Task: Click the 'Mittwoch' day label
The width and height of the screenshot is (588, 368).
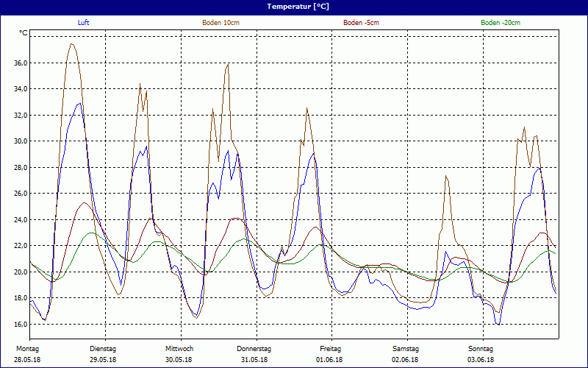Action: pyautogui.click(x=179, y=348)
